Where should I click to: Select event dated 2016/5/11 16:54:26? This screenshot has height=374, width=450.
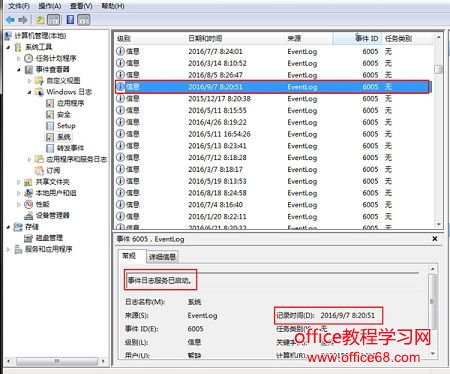(x=273, y=134)
